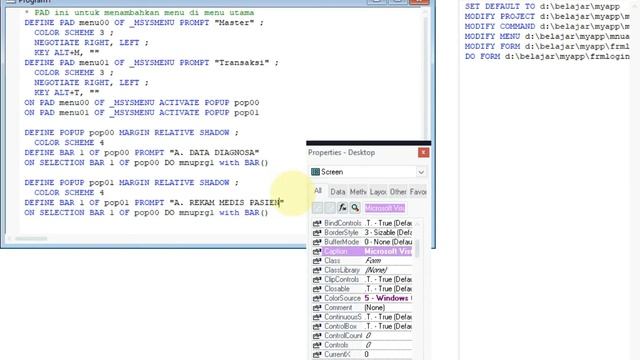Click the line ending with ACTIVATE POPUP pop00

tap(142, 103)
